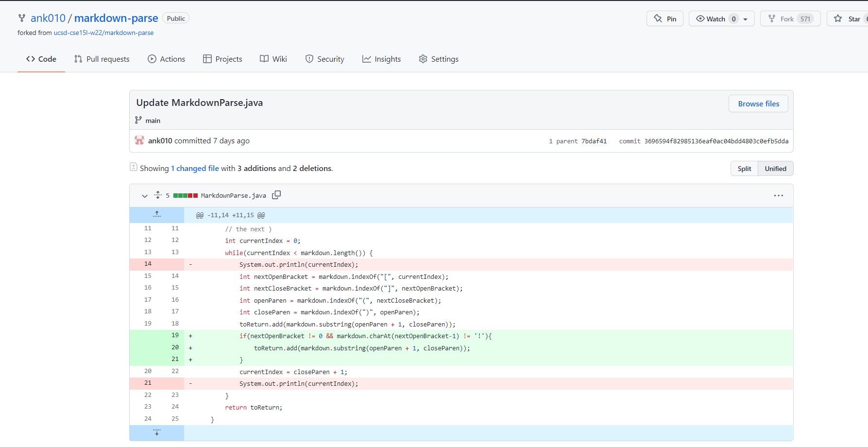This screenshot has width=868, height=447.
Task: Open parent commit 7bdaf41
Action: click(594, 141)
